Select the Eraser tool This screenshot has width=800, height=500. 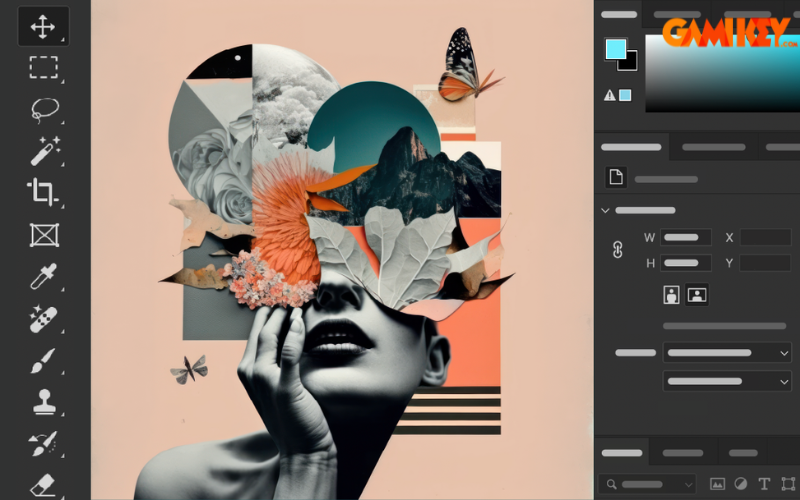(x=43, y=485)
